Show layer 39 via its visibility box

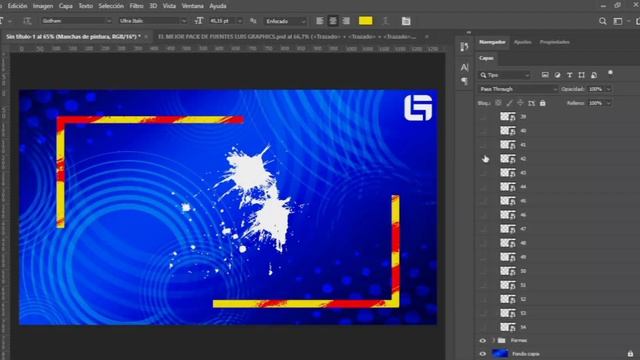[483, 117]
